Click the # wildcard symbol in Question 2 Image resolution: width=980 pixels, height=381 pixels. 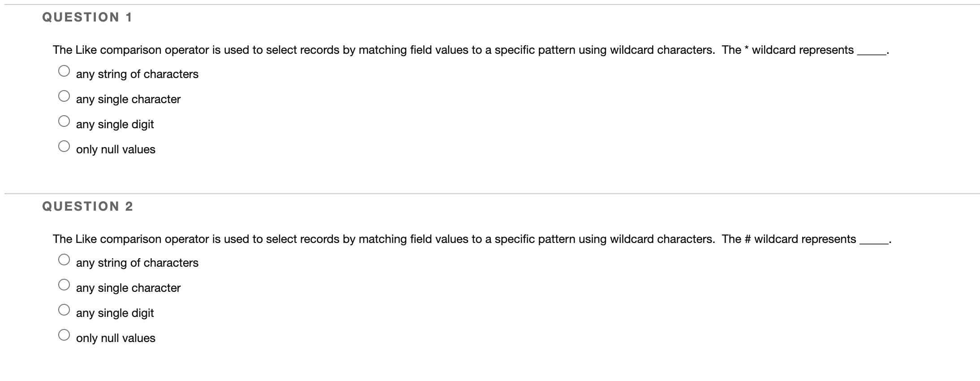(747, 238)
